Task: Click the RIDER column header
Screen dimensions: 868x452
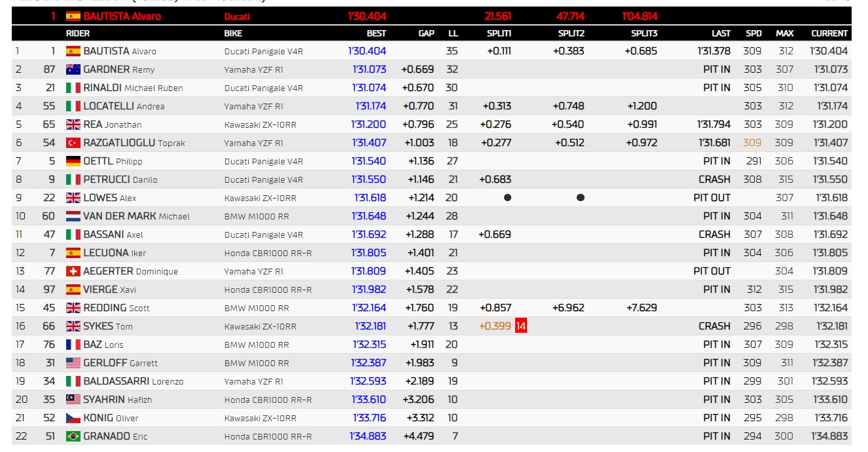Action: (x=78, y=33)
